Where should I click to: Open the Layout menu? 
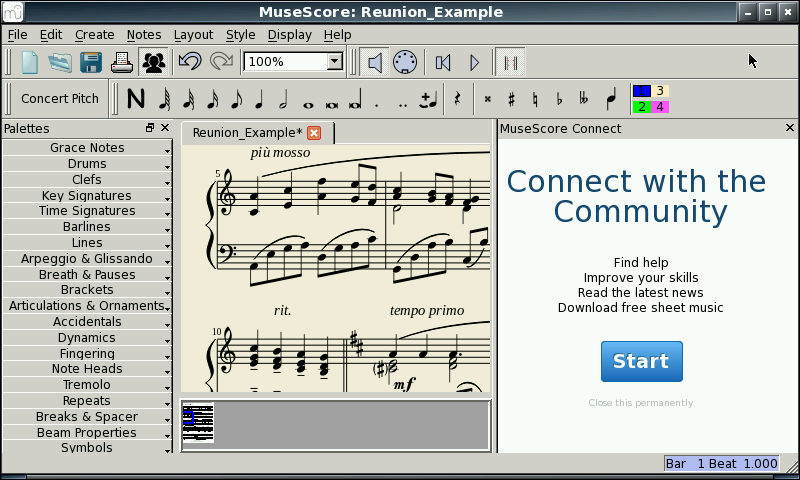tap(193, 35)
